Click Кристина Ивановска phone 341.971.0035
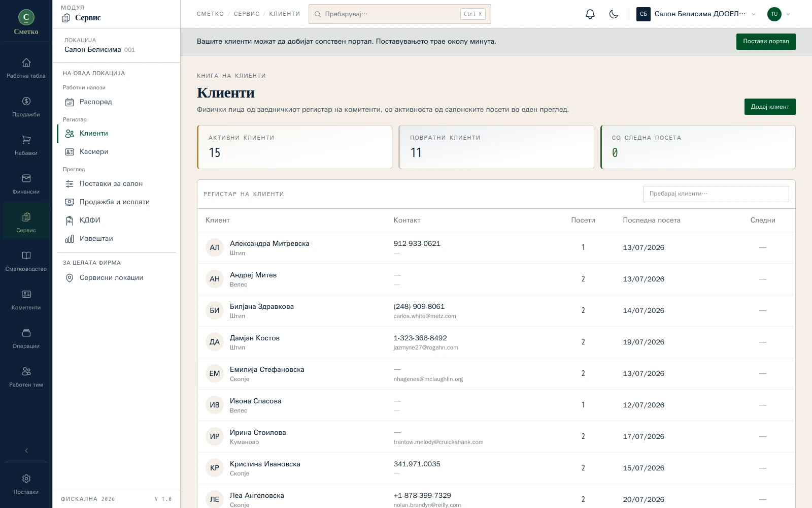 click(x=417, y=464)
